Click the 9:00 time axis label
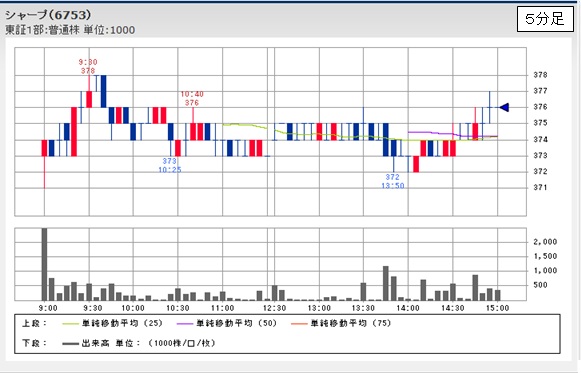 pos(48,308)
